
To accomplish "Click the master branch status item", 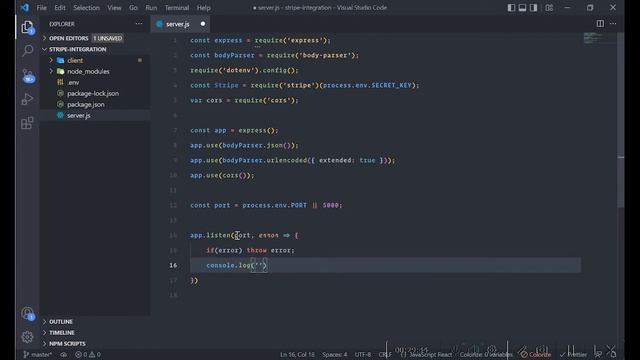I will click(x=38, y=354).
